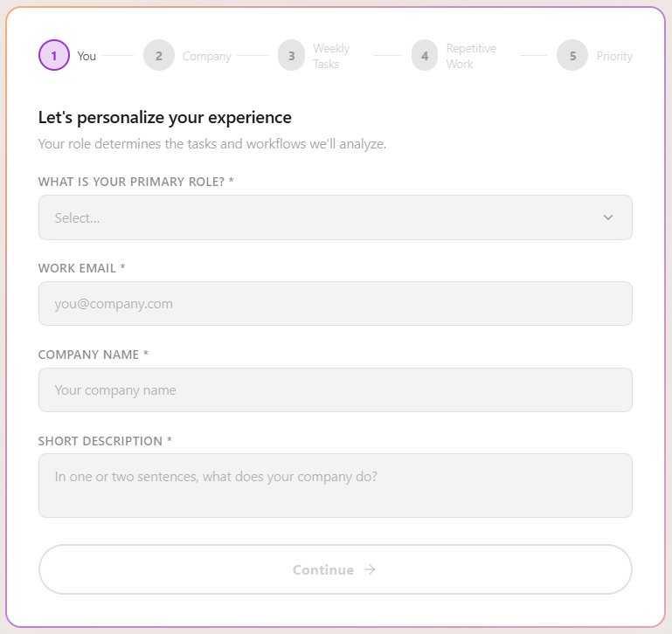The width and height of the screenshot is (672, 634).
Task: Click the step 3 circle icon
Action: (291, 56)
